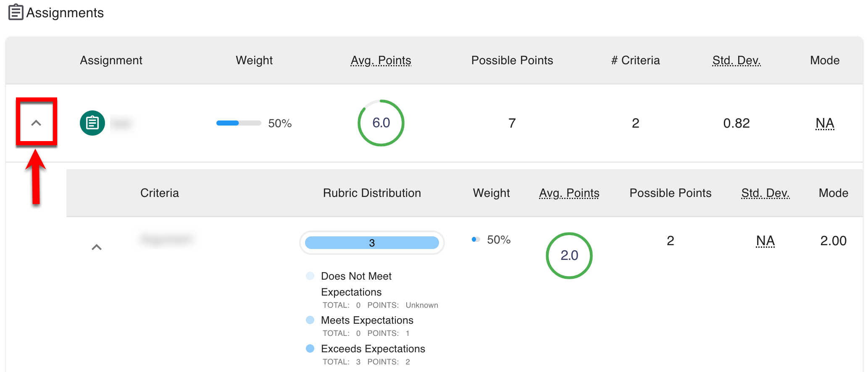Image resolution: width=868 pixels, height=372 pixels.
Task: Click the Assignments clipboard header icon
Action: point(16,12)
